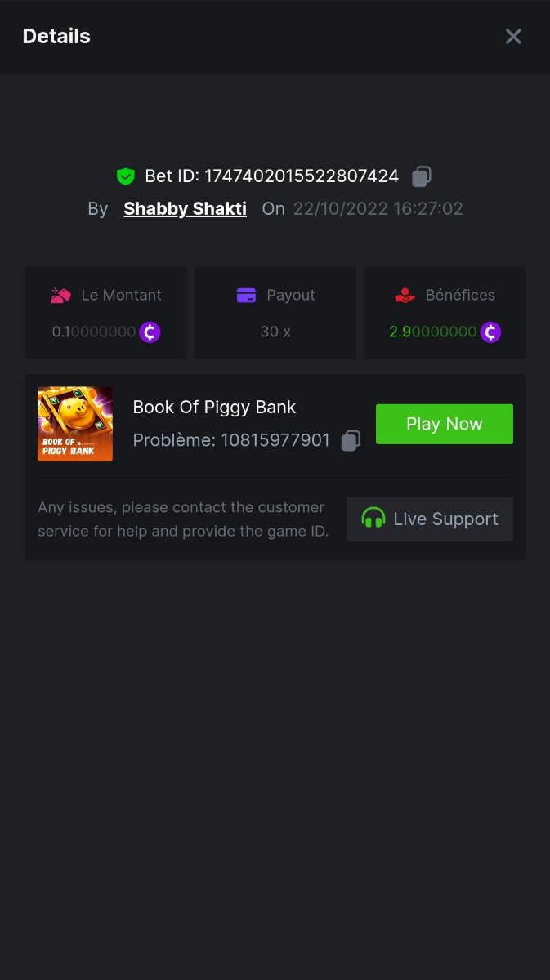Click the coin icon beside 0.10000000
The image size is (550, 980).
(x=150, y=332)
